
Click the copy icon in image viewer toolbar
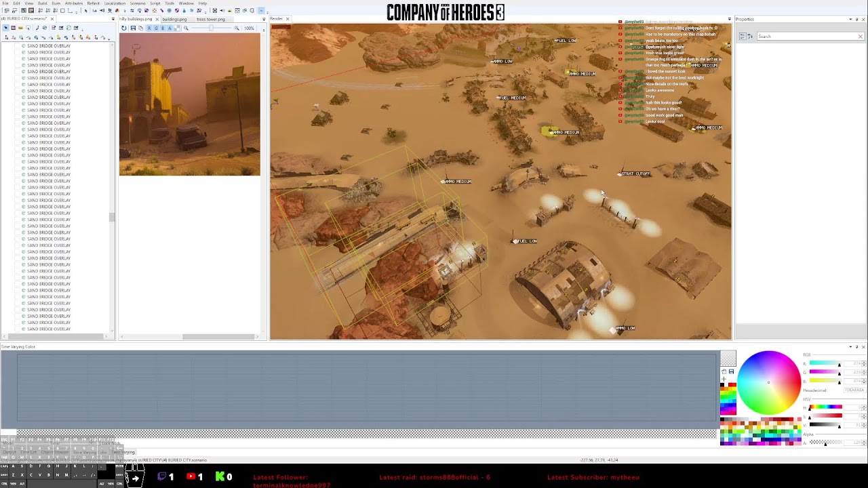(140, 28)
